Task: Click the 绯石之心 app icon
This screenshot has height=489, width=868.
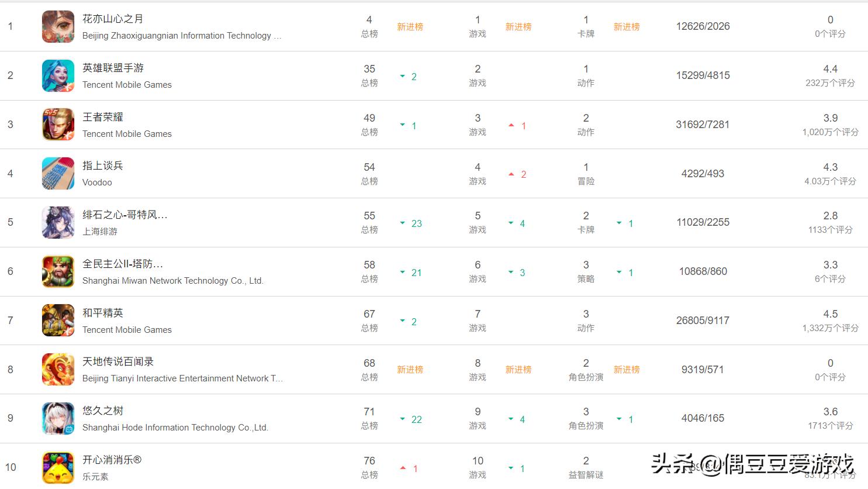Action: coord(57,222)
